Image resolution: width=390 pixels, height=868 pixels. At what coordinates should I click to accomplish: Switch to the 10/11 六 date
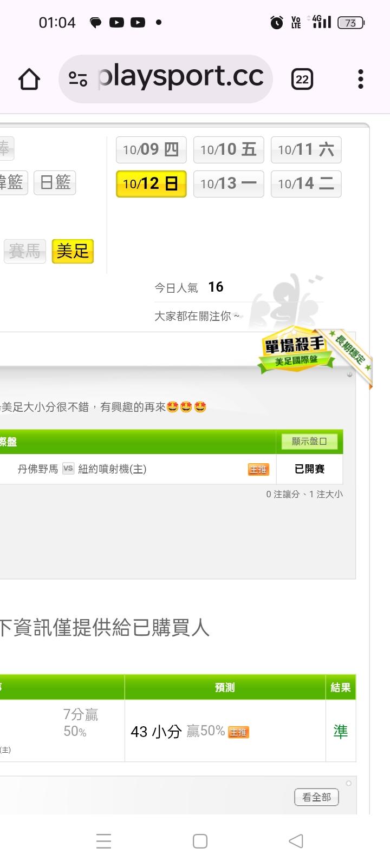[x=306, y=150]
